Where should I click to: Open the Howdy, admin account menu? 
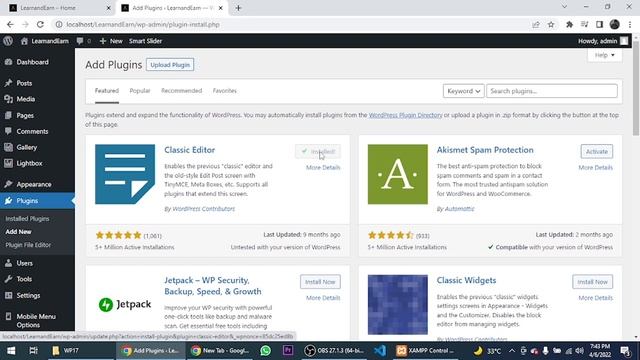click(x=603, y=41)
